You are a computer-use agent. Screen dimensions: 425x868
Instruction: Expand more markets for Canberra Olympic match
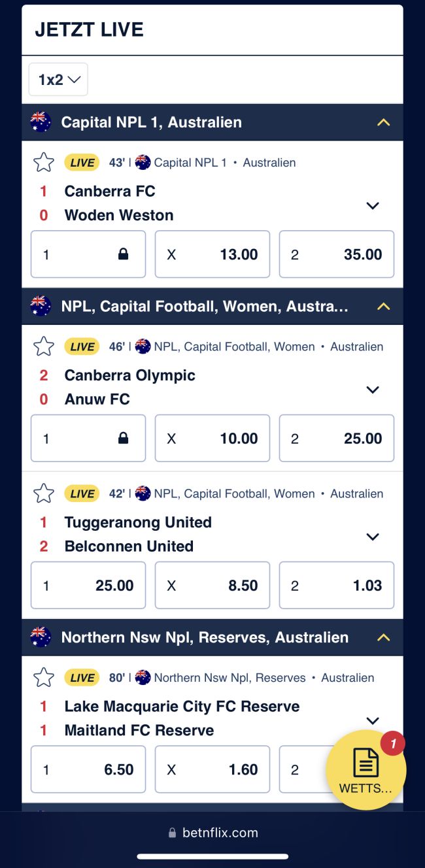pyautogui.click(x=373, y=390)
